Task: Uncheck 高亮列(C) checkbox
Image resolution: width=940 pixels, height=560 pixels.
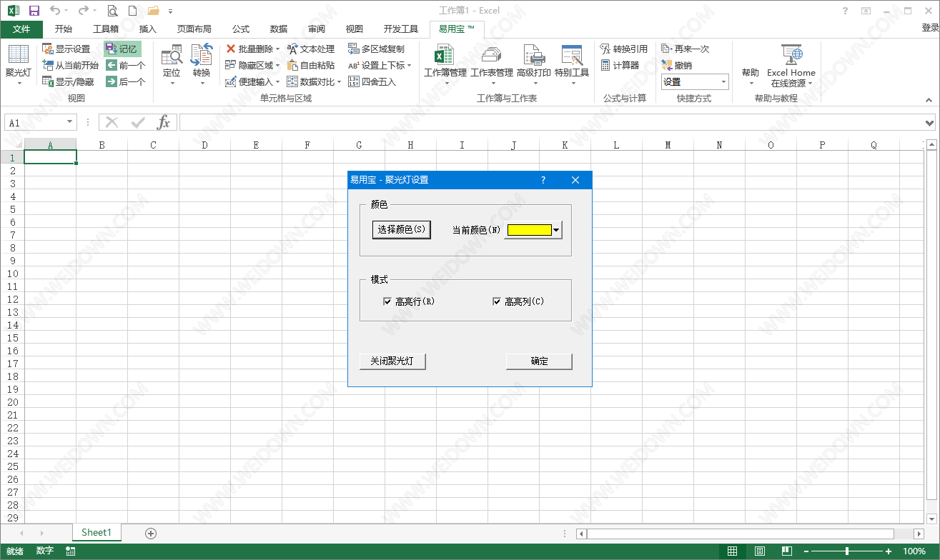Action: [497, 301]
